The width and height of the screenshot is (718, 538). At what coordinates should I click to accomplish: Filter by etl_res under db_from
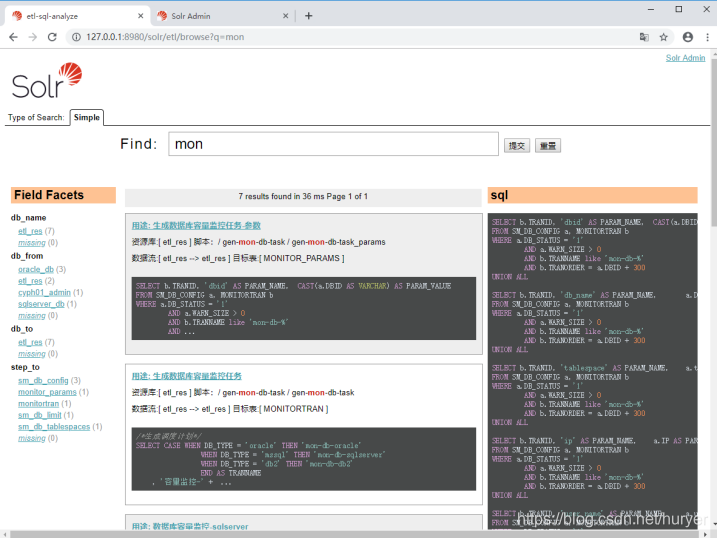click(30, 281)
